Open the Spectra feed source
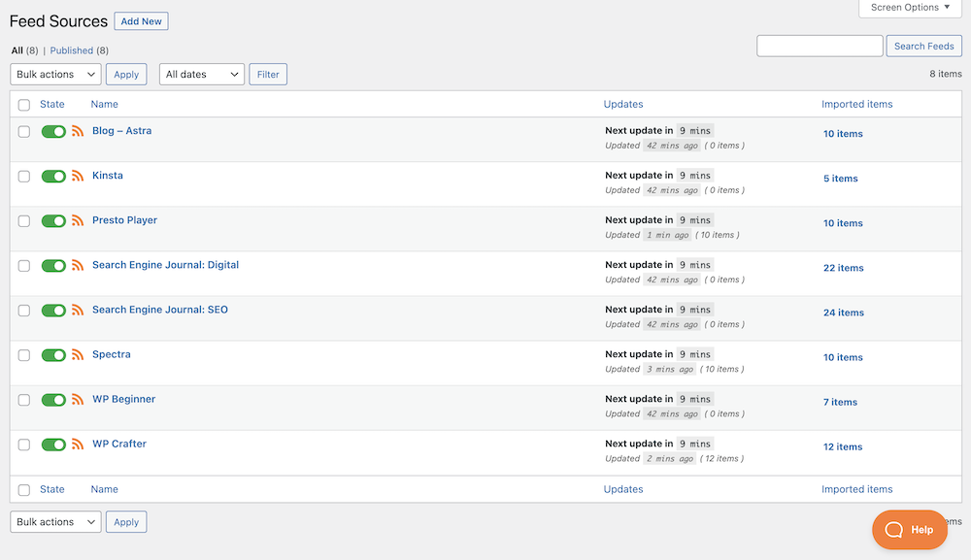 [x=112, y=354]
